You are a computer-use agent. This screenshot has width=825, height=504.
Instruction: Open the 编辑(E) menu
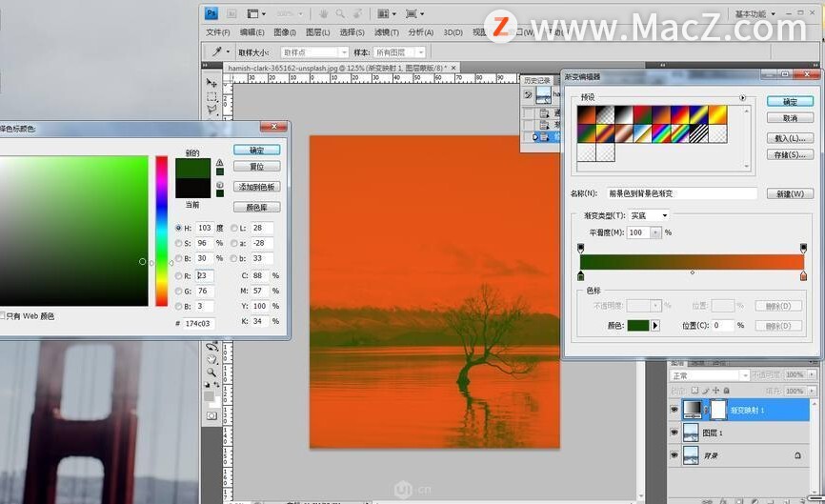(252, 32)
